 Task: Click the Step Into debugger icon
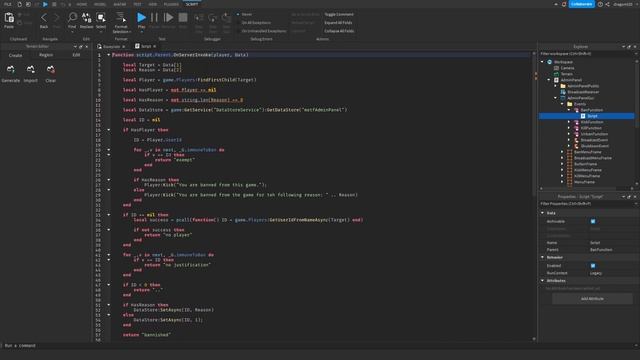(x=199, y=18)
